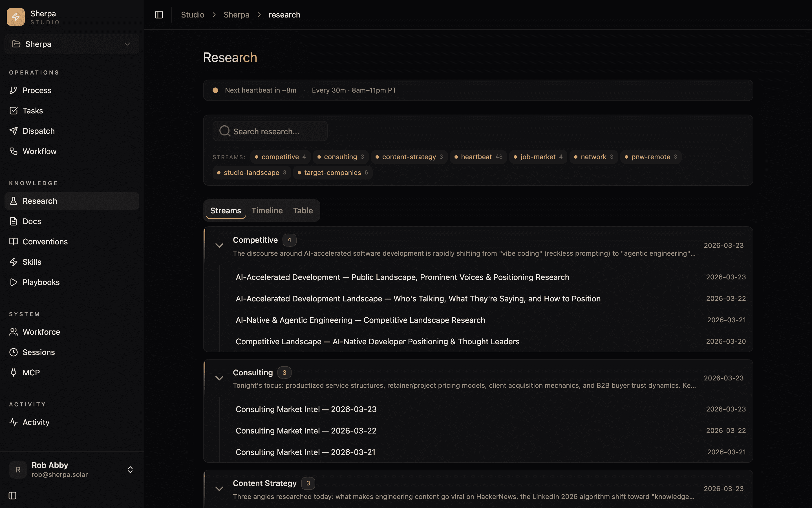The image size is (812, 508).
Task: Toggle the consulting stream filter
Action: pos(341,157)
